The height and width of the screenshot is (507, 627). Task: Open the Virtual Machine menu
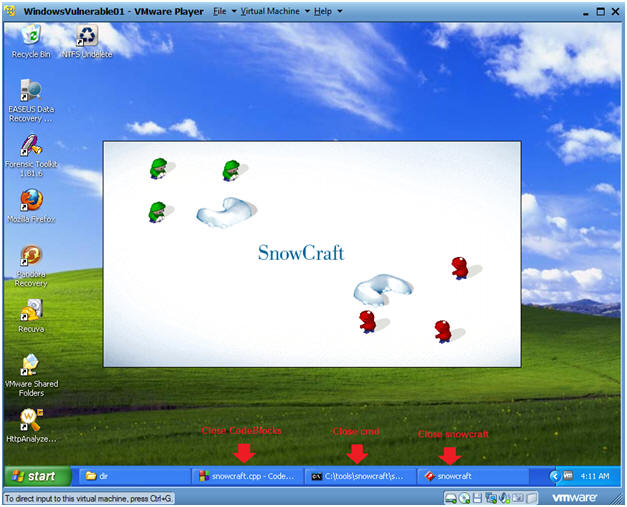[275, 11]
